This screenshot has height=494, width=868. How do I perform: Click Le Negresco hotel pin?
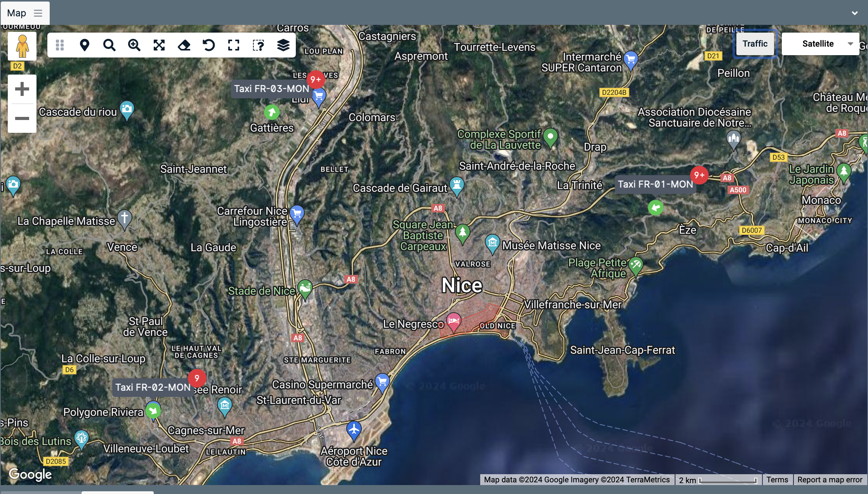pos(453,322)
